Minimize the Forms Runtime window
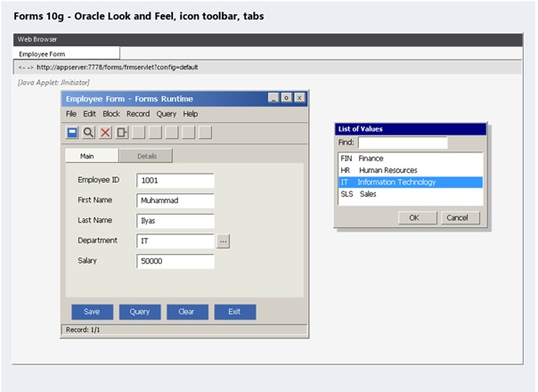This screenshot has height=392, width=538. (273, 98)
